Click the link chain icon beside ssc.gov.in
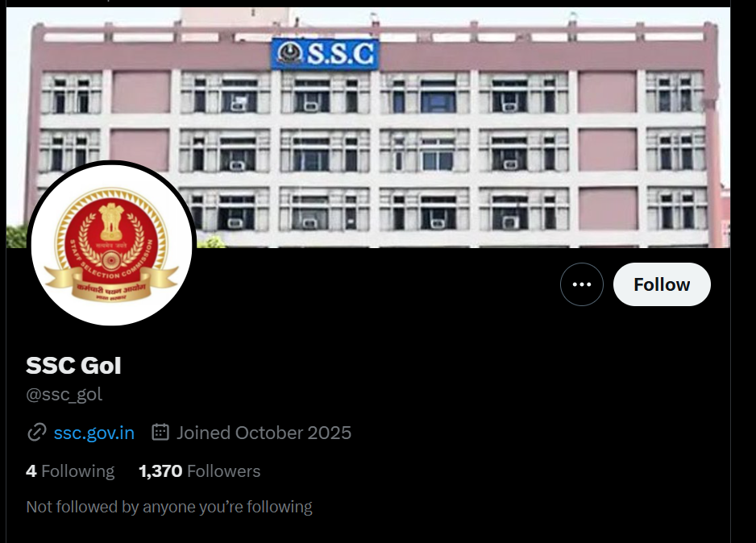 36,432
